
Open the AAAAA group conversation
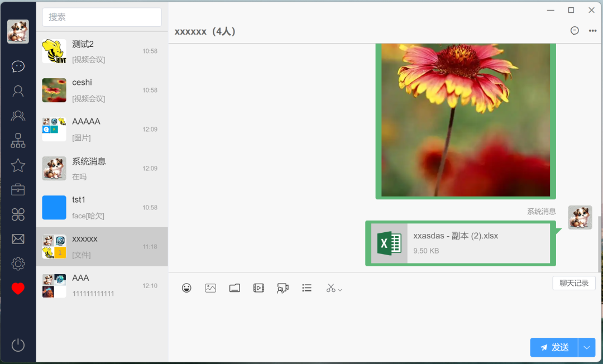[x=102, y=129]
